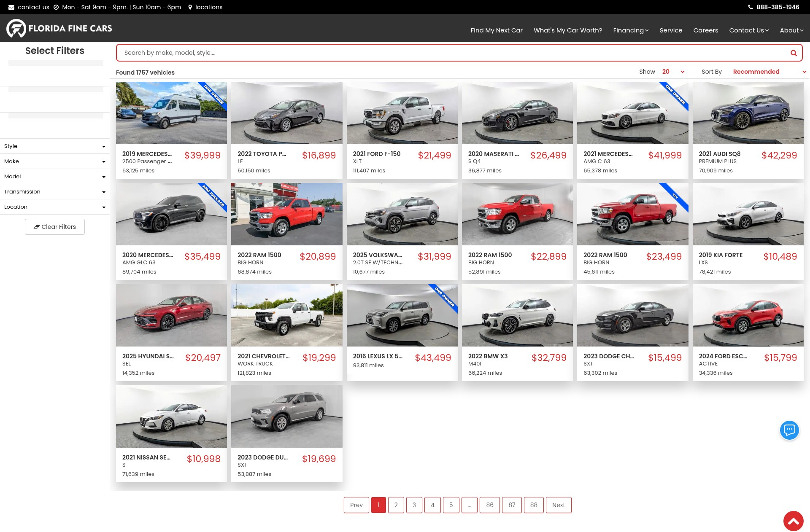Go to the Service page
The height and width of the screenshot is (532, 810).
tap(671, 30)
